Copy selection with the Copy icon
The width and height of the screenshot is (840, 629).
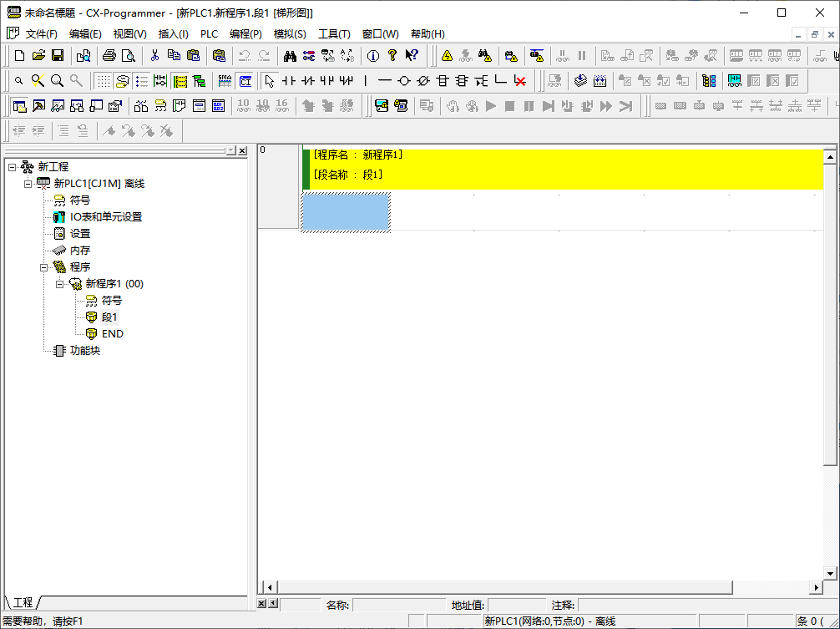pyautogui.click(x=175, y=55)
